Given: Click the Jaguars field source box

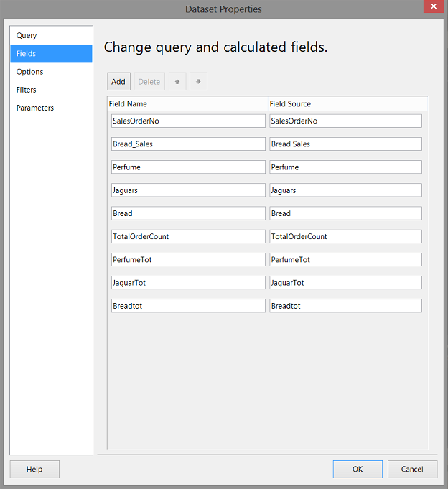Looking at the screenshot, I should coord(345,190).
